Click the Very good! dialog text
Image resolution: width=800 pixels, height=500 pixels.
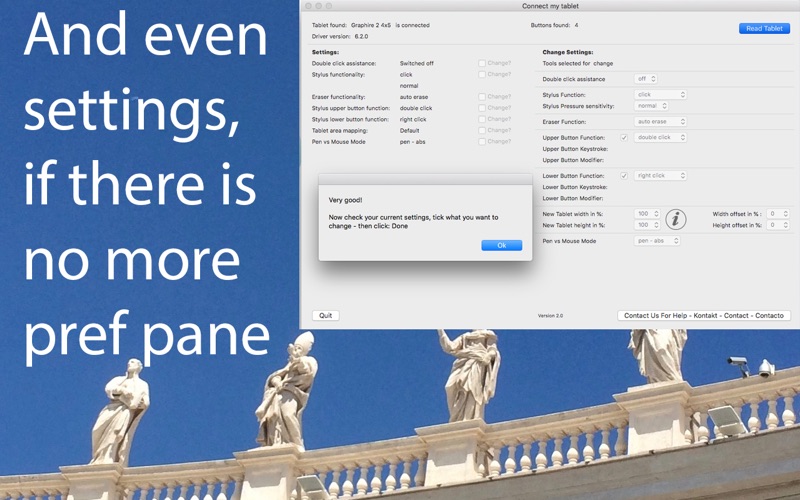(345, 200)
